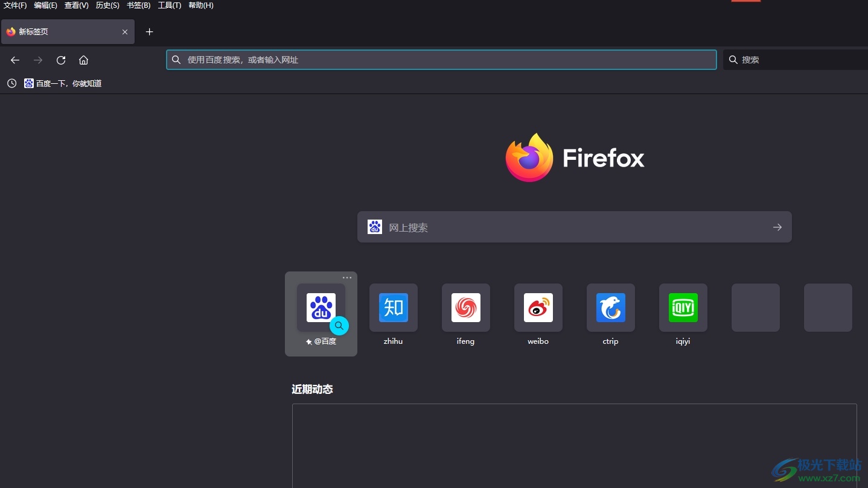Reload the current page
This screenshot has width=868, height=488.
[61, 60]
